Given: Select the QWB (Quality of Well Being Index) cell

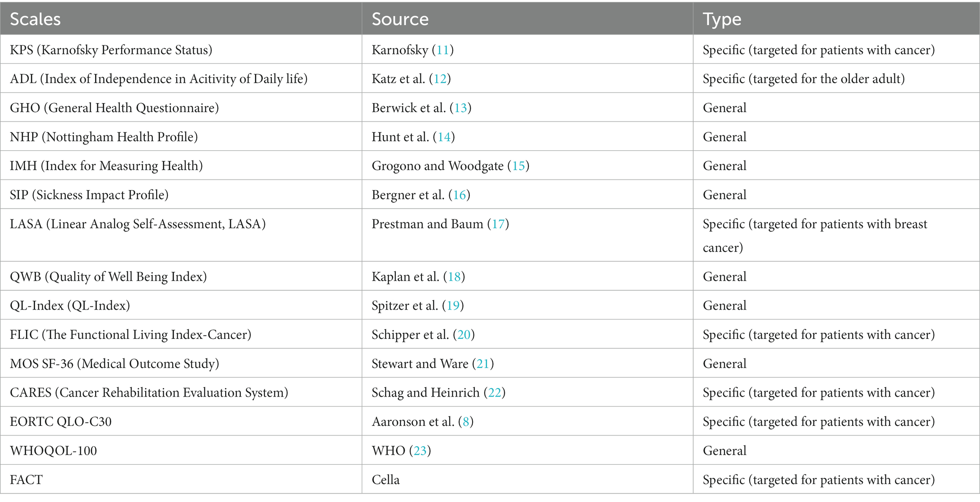Looking at the screenshot, I should [181, 277].
